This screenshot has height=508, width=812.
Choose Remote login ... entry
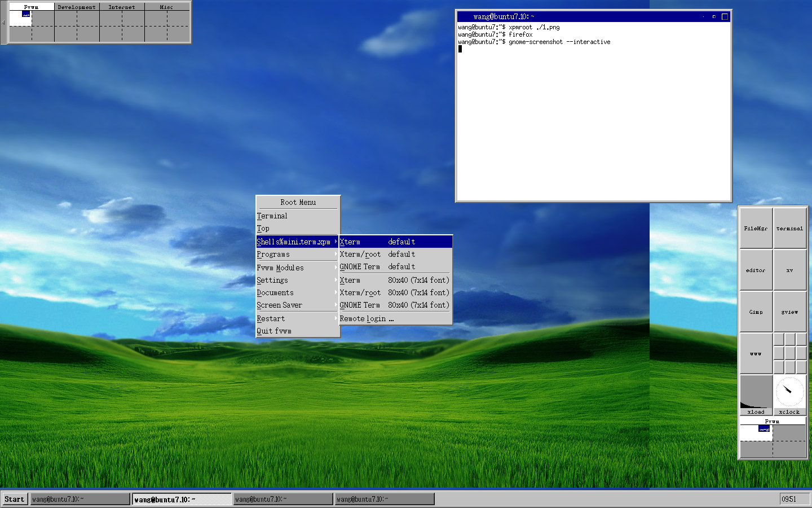click(395, 318)
